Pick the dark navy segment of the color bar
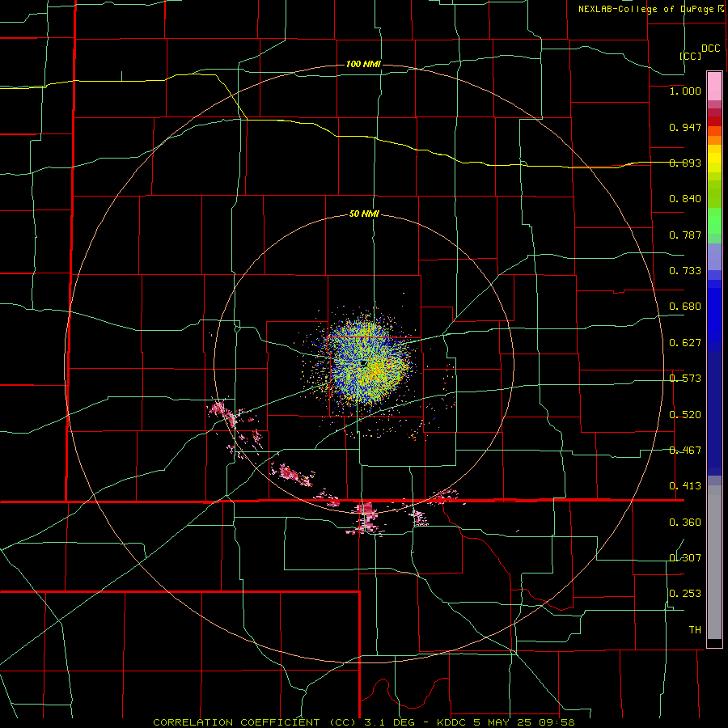The width and height of the screenshot is (728, 728). click(714, 408)
